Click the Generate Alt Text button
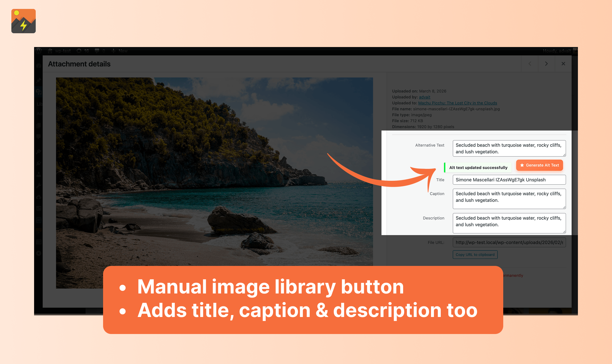Screen dimensions: 612x364 tap(539, 165)
